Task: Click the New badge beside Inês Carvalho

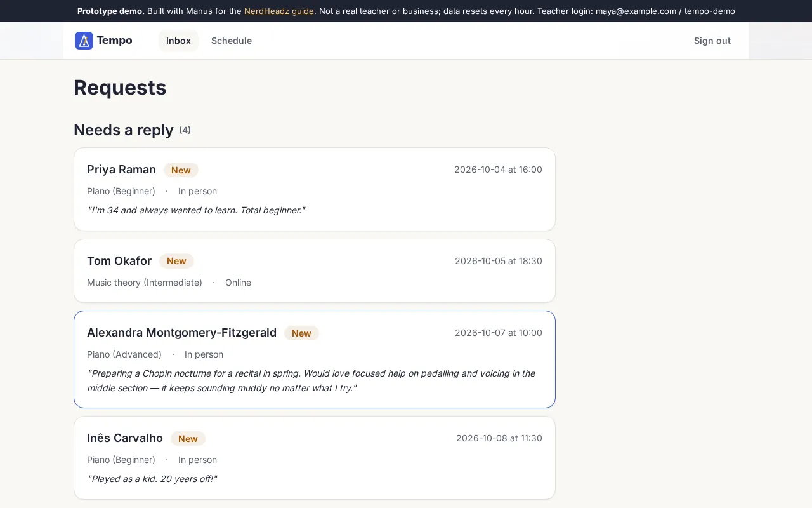Action: (188, 439)
